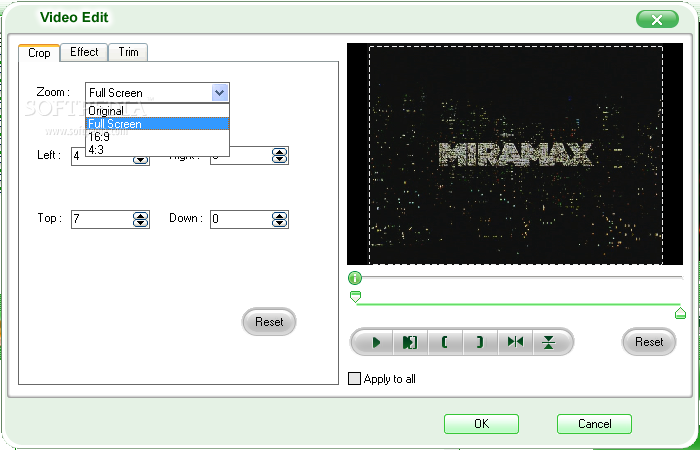700x450 pixels.
Task: Switch to the Effect tab
Action: click(x=84, y=52)
